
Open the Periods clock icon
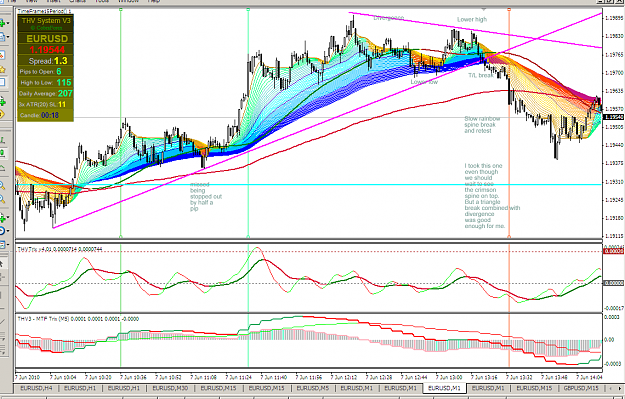pos(2,231)
